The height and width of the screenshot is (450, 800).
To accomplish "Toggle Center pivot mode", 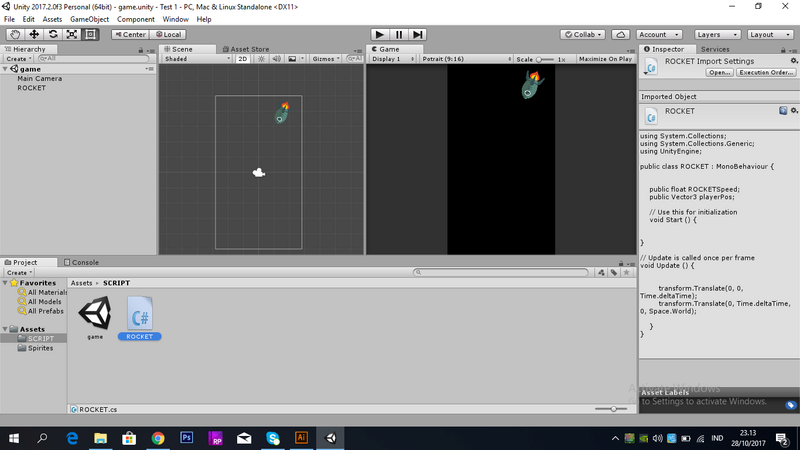I will (x=131, y=34).
